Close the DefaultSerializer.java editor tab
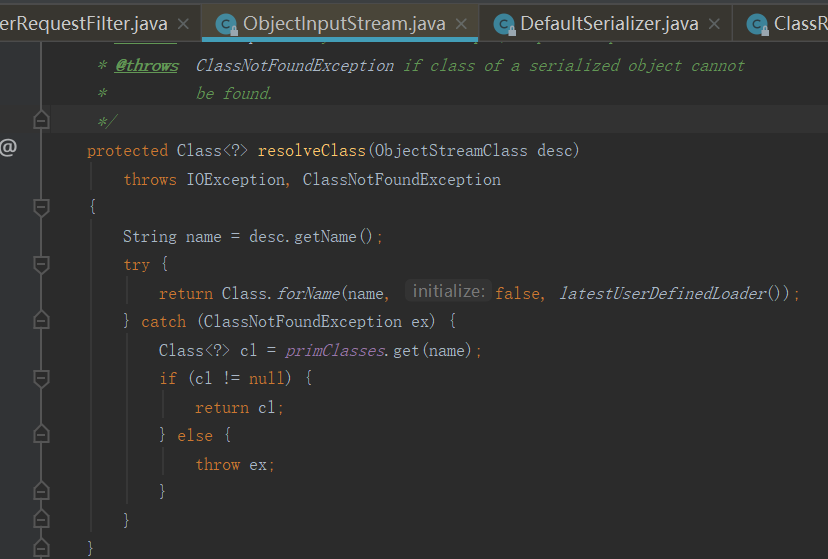 714,24
